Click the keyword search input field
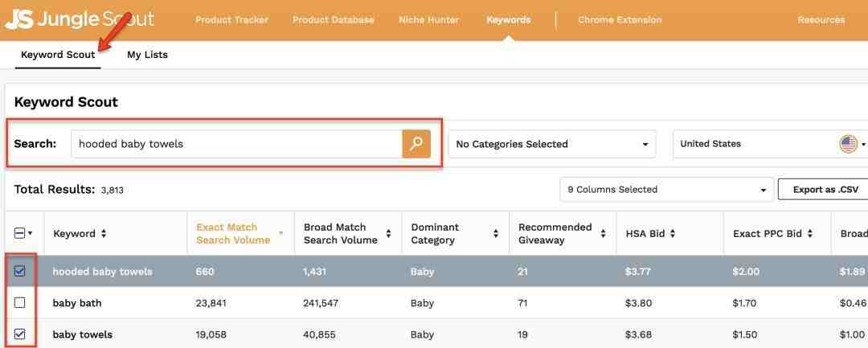 (236, 145)
